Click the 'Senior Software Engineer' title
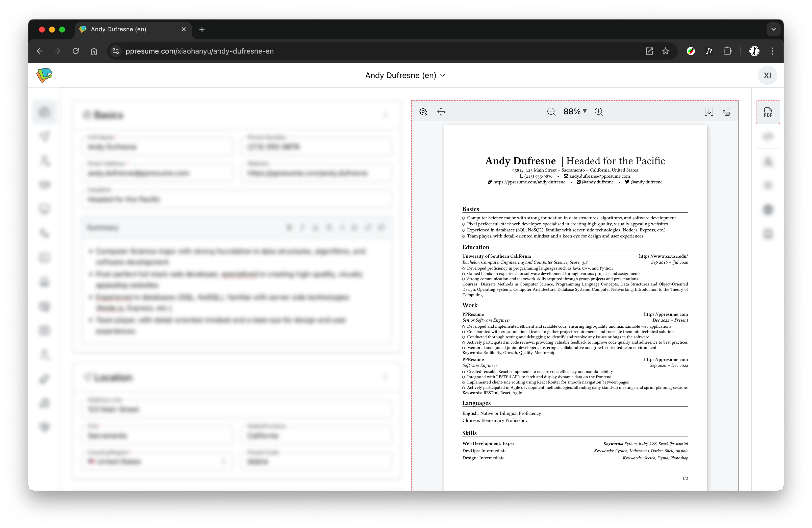Image resolution: width=812 pixels, height=528 pixels. (x=486, y=320)
